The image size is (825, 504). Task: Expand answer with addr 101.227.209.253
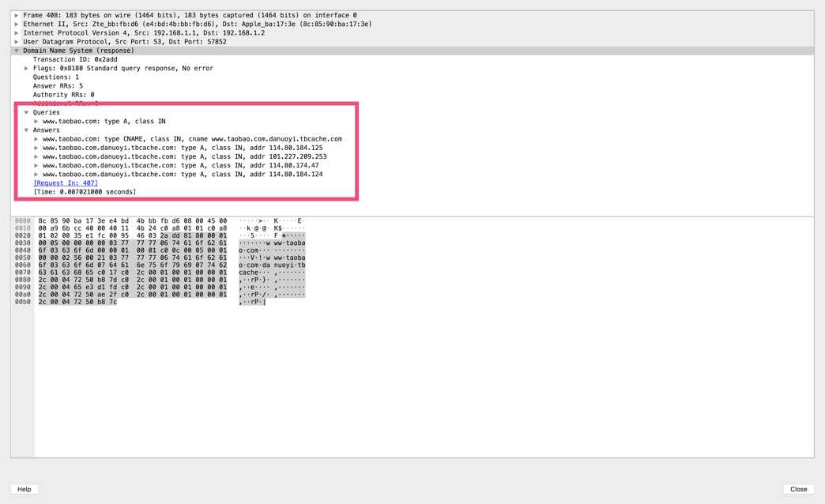tap(36, 156)
